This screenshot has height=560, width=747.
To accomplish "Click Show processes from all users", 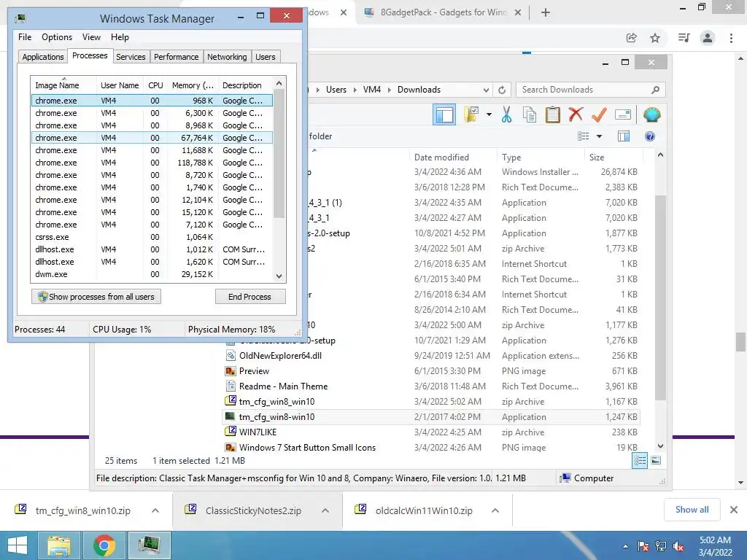I will click(x=96, y=297).
